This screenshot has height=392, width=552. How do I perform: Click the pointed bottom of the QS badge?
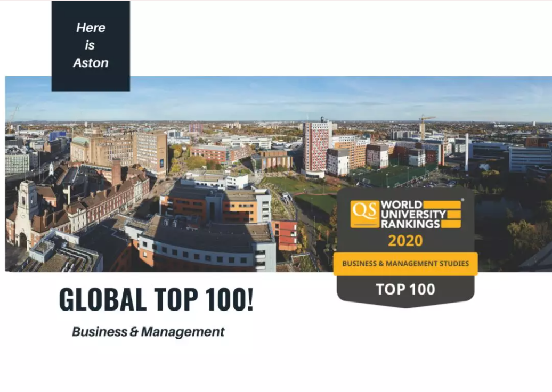(405, 304)
